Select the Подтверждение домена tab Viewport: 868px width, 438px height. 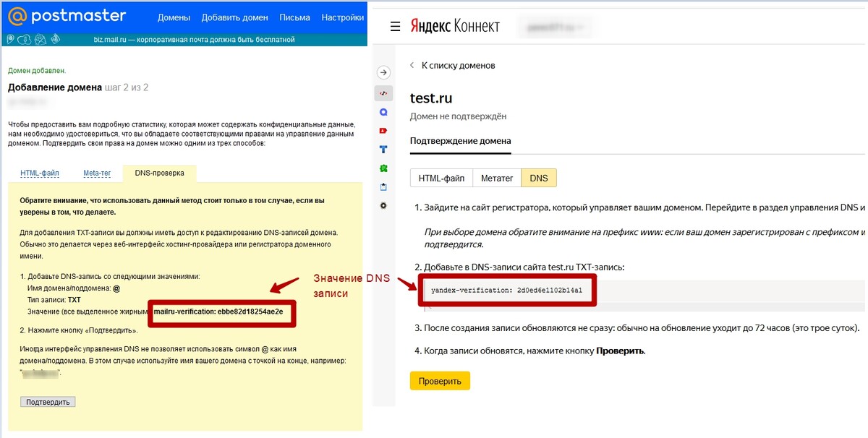(x=461, y=140)
